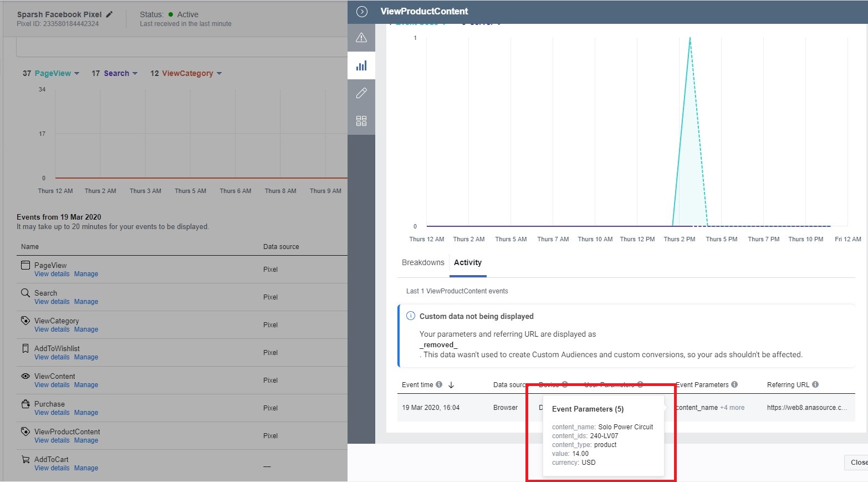
Task: Open the grid layout sidebar icon
Action: click(361, 121)
